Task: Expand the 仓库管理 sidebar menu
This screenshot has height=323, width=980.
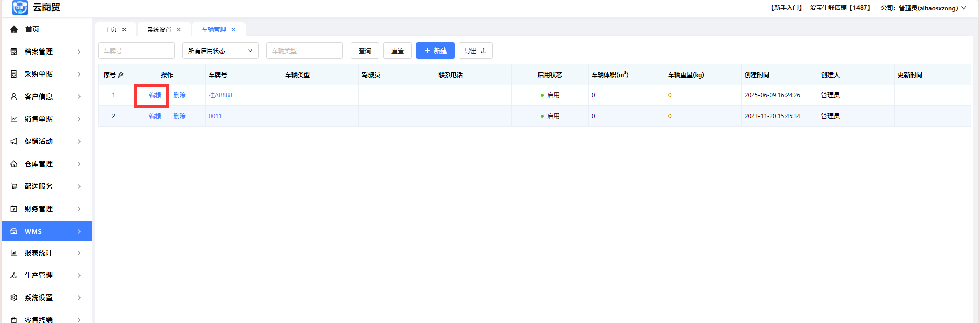Action: click(x=46, y=164)
